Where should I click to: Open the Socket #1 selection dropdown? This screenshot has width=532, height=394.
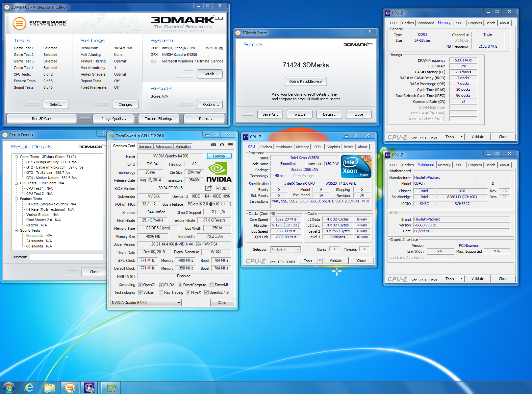pos(286,250)
